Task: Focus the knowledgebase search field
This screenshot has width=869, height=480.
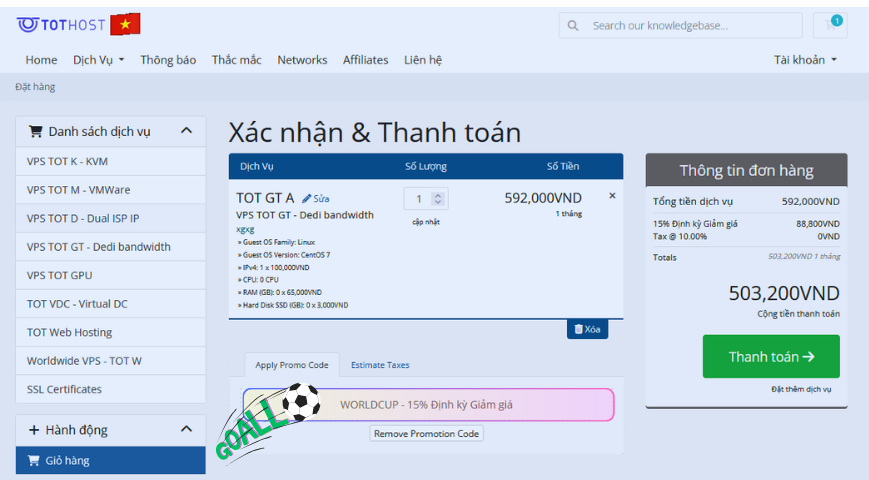Action: 681,25
